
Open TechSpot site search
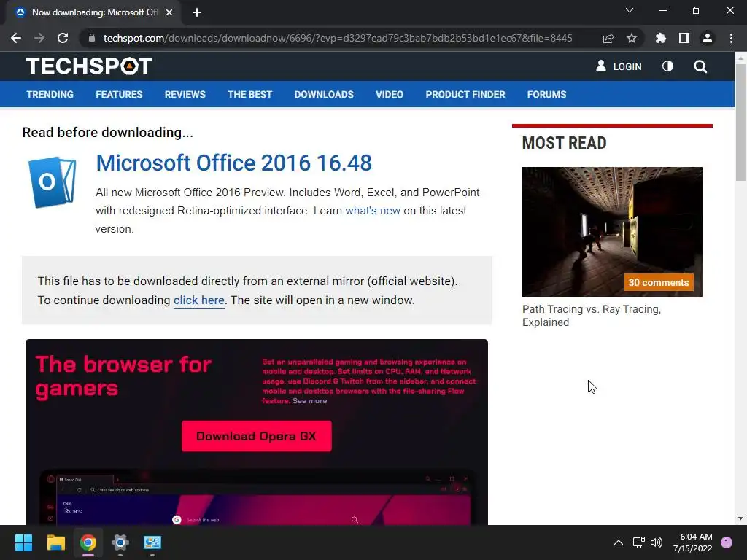700,66
